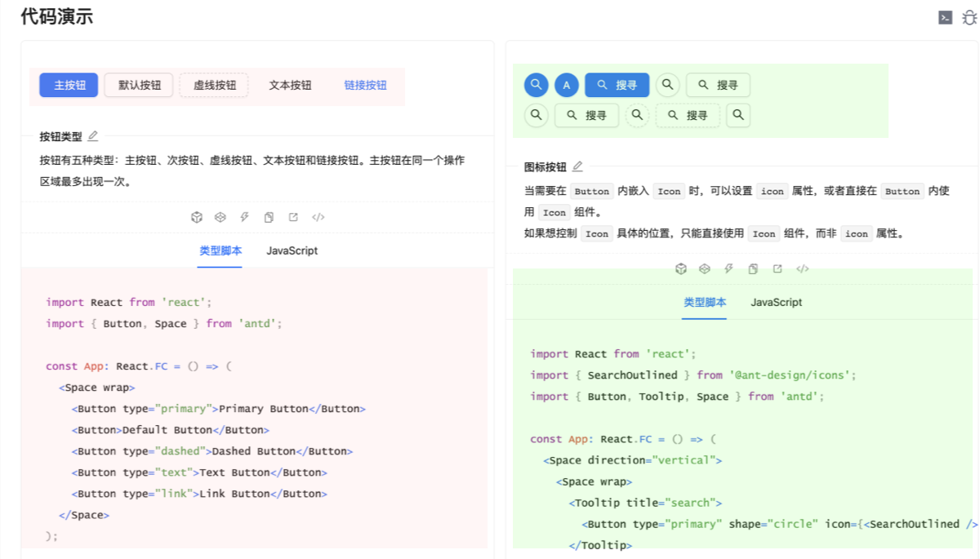
Task: Click the primary blue 搜寻 search button
Action: pyautogui.click(x=617, y=85)
